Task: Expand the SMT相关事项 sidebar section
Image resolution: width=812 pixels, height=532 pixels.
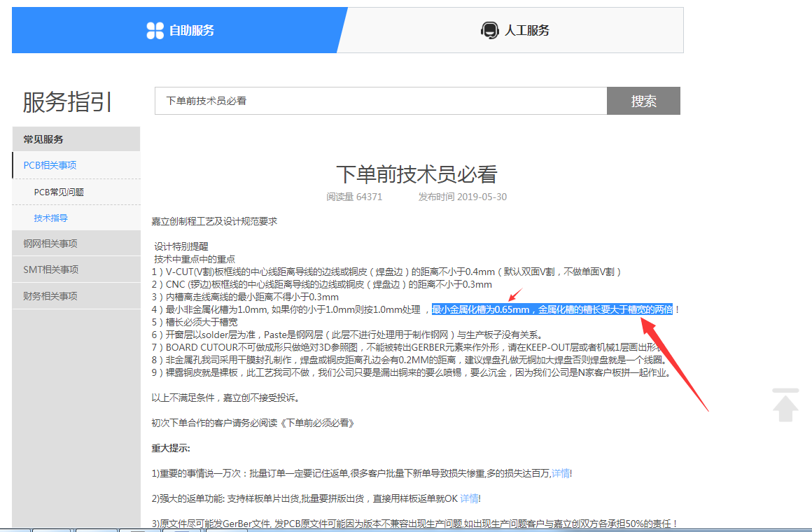Action: coord(50,269)
